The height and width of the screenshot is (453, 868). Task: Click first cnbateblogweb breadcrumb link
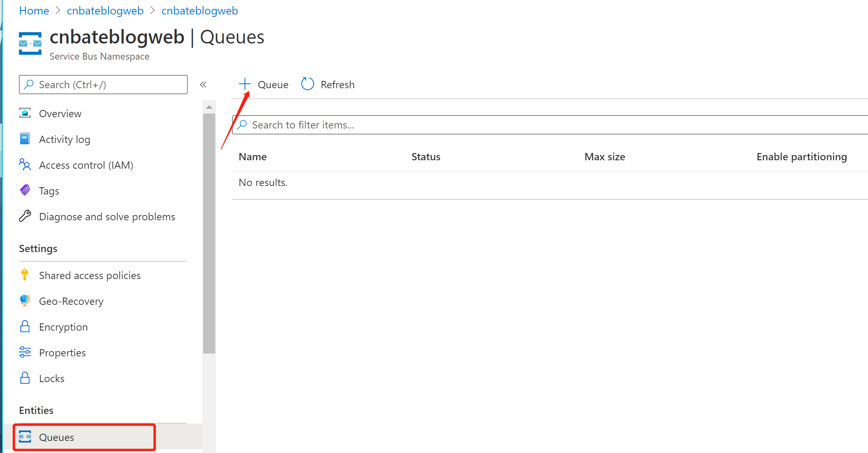coord(105,10)
